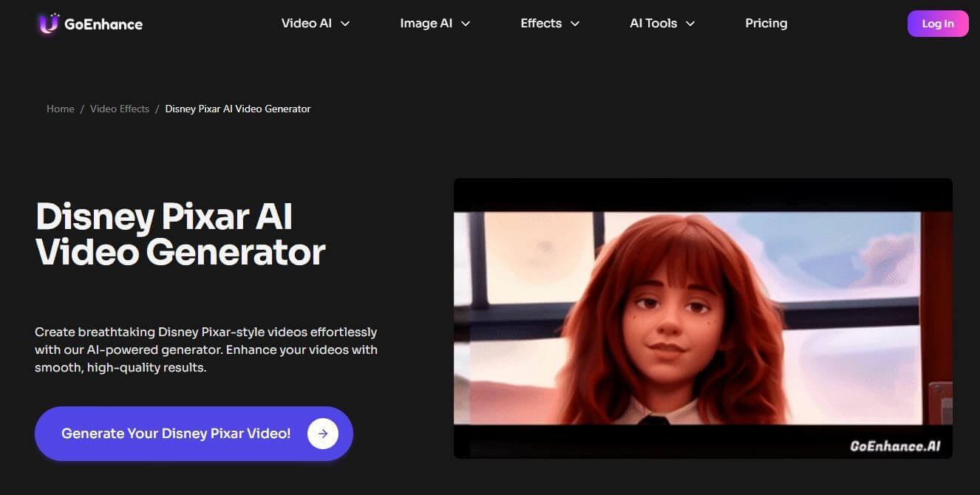Play the Disney Pixar demo video
The width and height of the screenshot is (980, 495).
[703, 318]
